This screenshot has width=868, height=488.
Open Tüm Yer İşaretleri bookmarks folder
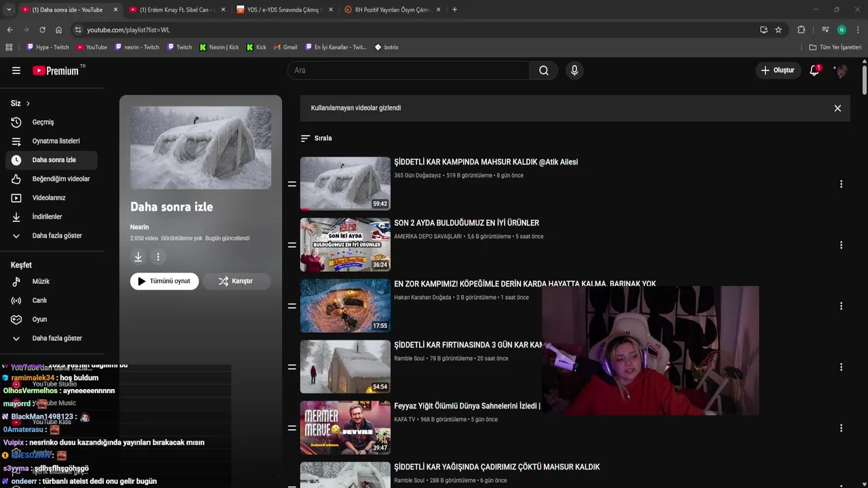[835, 47]
